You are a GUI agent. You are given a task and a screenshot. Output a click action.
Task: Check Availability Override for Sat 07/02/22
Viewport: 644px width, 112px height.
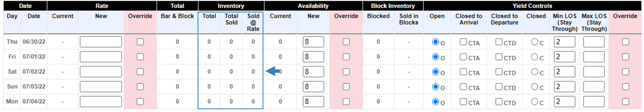[346, 72]
